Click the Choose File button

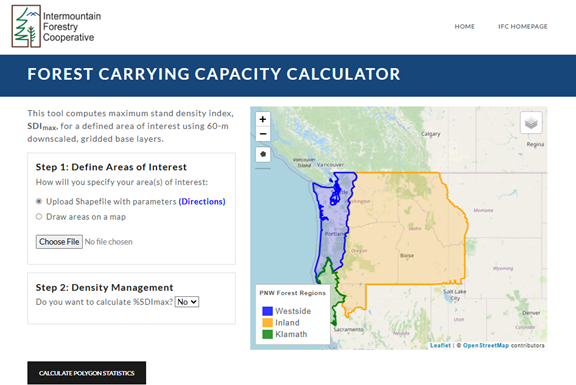point(59,242)
